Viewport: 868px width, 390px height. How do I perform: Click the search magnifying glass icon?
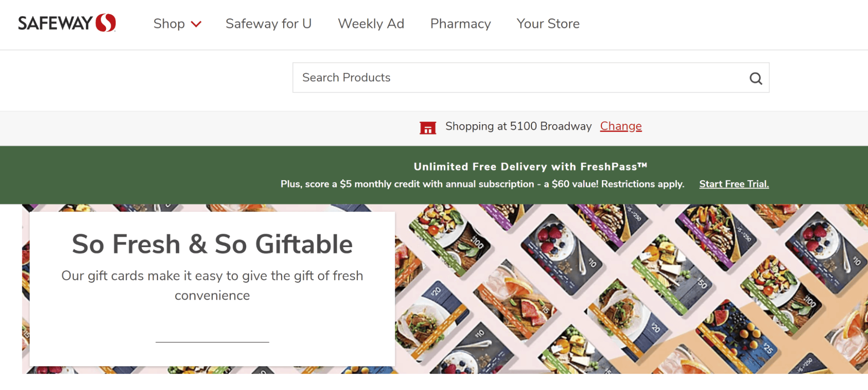coord(756,78)
